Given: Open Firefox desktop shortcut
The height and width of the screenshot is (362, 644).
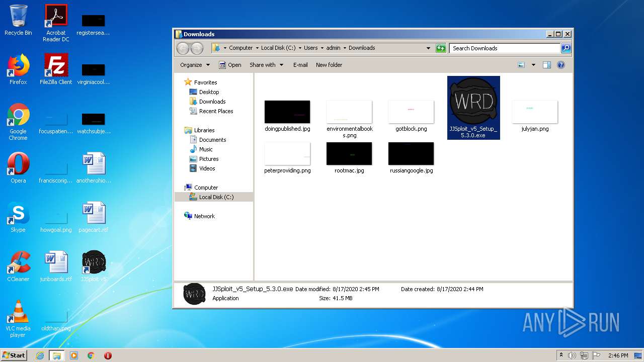Looking at the screenshot, I should pos(18,69).
